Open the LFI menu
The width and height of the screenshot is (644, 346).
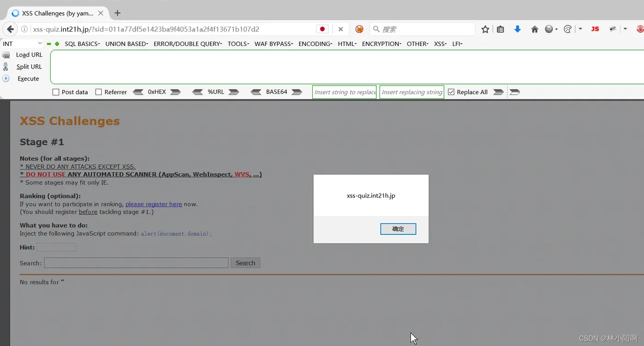pos(457,44)
